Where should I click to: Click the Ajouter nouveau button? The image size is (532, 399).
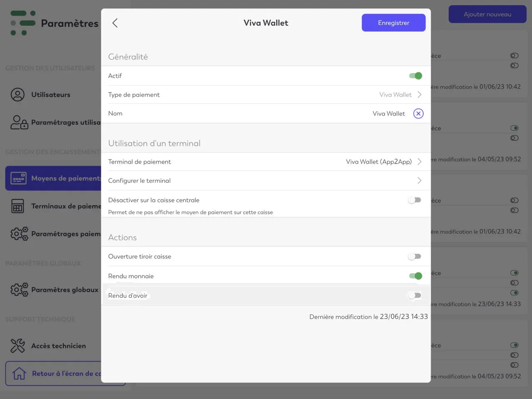488,14
